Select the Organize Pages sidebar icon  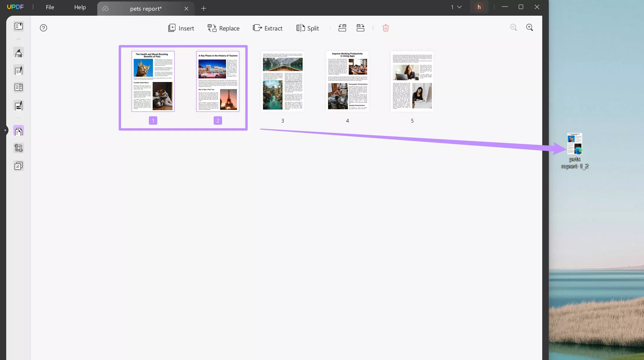(x=19, y=131)
